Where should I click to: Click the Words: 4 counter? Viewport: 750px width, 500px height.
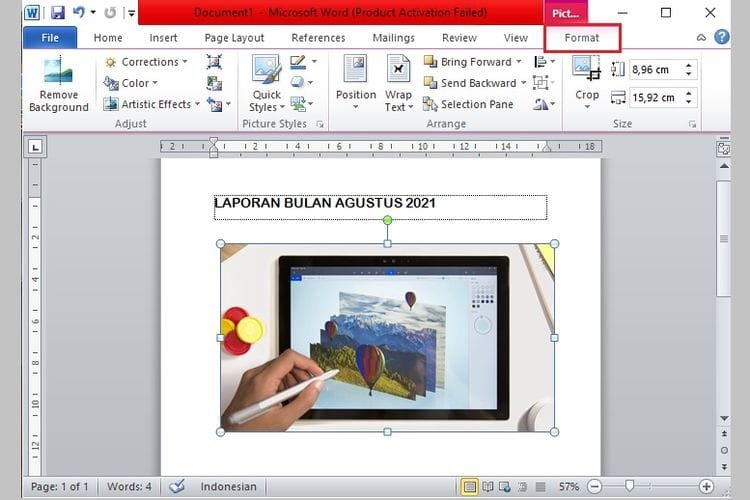click(x=129, y=487)
